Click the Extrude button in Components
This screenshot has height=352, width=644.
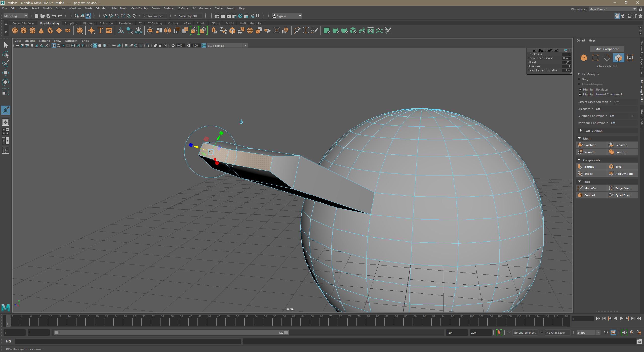tap(589, 167)
